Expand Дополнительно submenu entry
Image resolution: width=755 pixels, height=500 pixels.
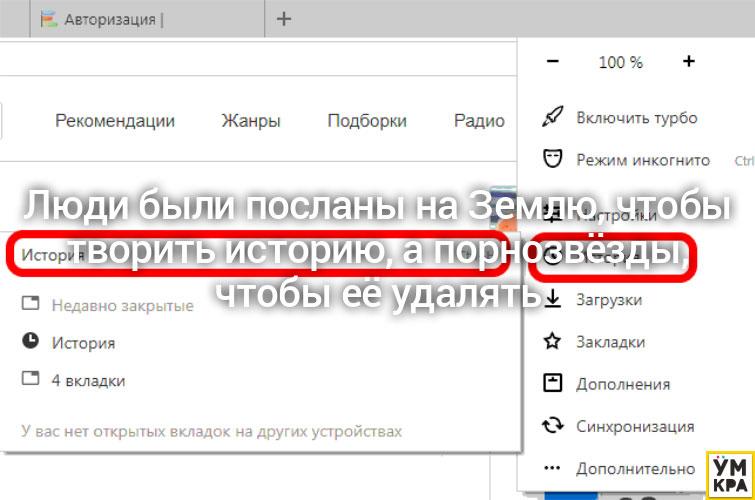635,469
